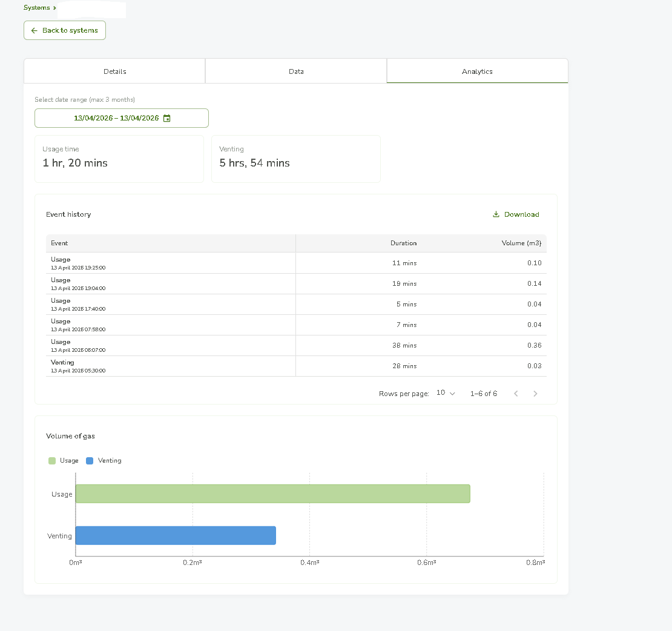Click the blue Venting bar in chart
This screenshot has width=672, height=631.
tap(176, 535)
